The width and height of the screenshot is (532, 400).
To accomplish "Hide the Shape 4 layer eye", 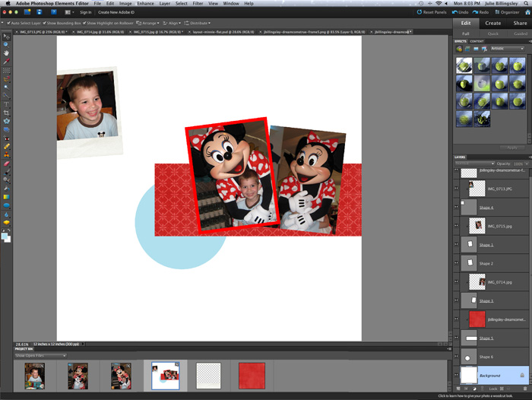I will [456, 207].
